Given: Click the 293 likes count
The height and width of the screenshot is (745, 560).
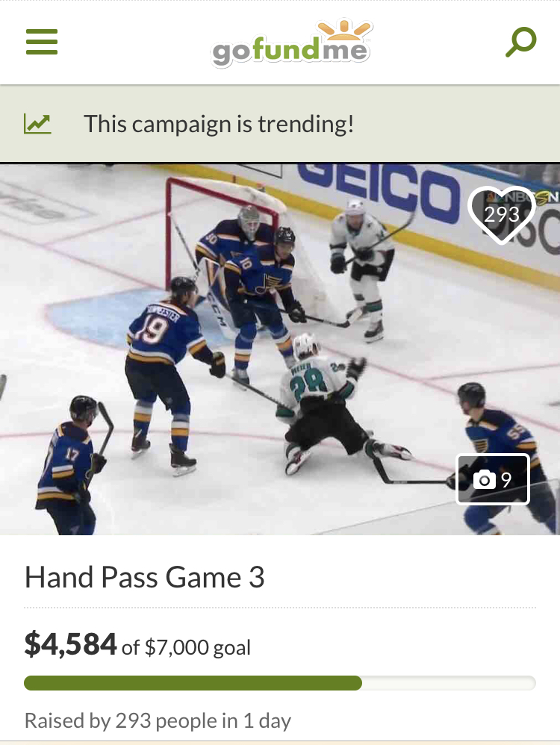Looking at the screenshot, I should point(502,213).
